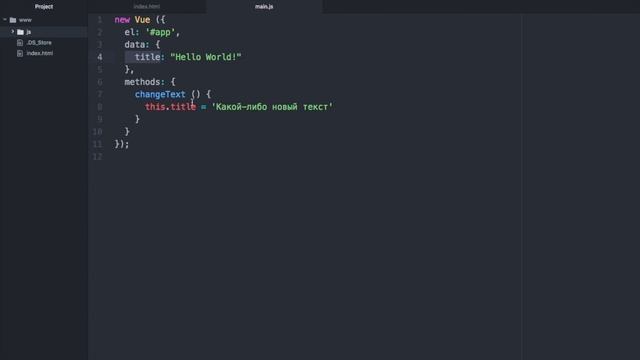Screen dimensions: 640x360
Task: Collapse the www root folder arrow
Action: coord(5,20)
